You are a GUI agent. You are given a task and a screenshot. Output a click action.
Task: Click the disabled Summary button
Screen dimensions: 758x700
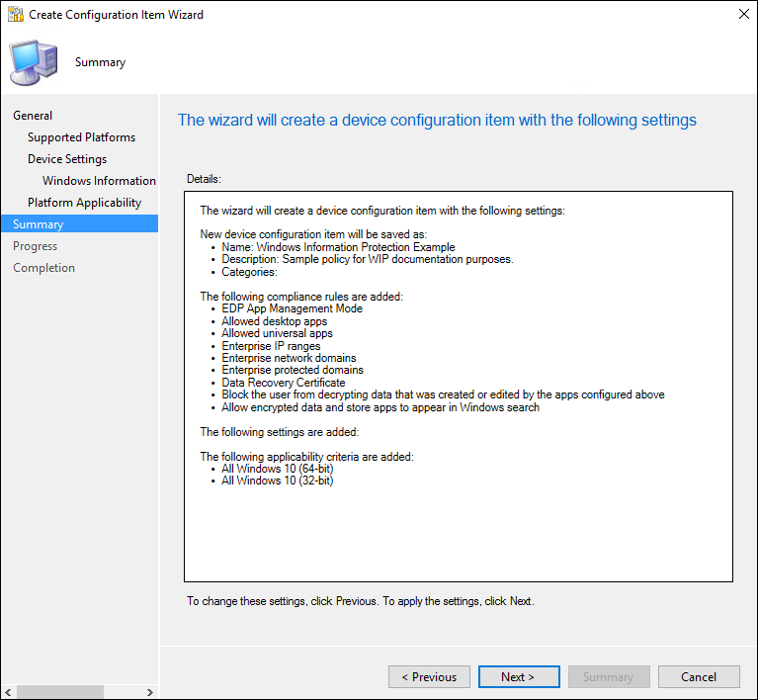[609, 677]
